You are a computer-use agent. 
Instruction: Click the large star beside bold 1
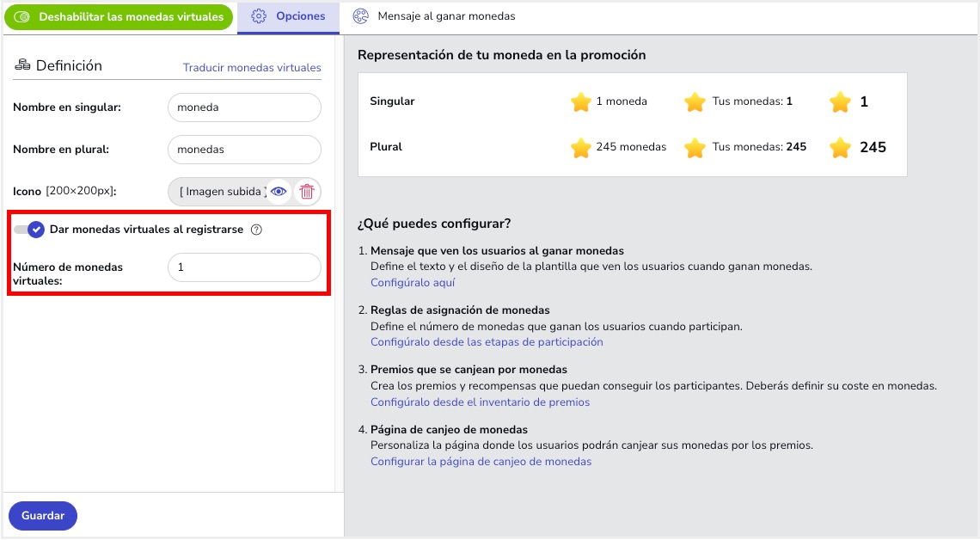840,102
